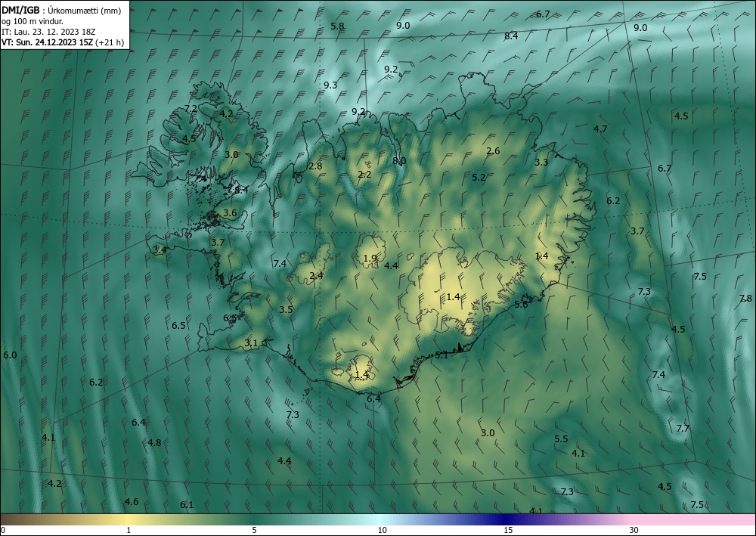Screen dimensions: 756x536
Task: Click the 'VT: Sun. 24.12.2023 15Z' valid time
Action: [48, 42]
